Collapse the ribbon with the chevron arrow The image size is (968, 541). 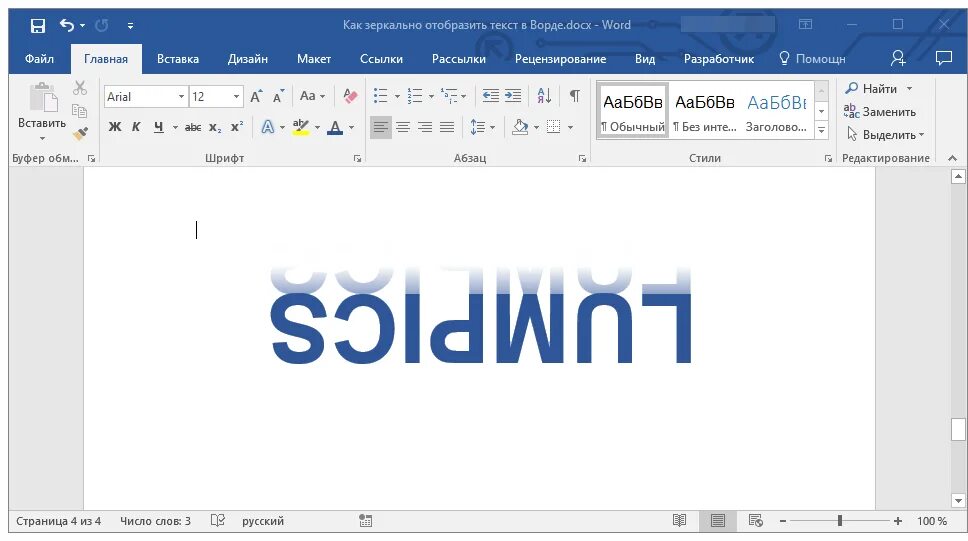[x=953, y=158]
